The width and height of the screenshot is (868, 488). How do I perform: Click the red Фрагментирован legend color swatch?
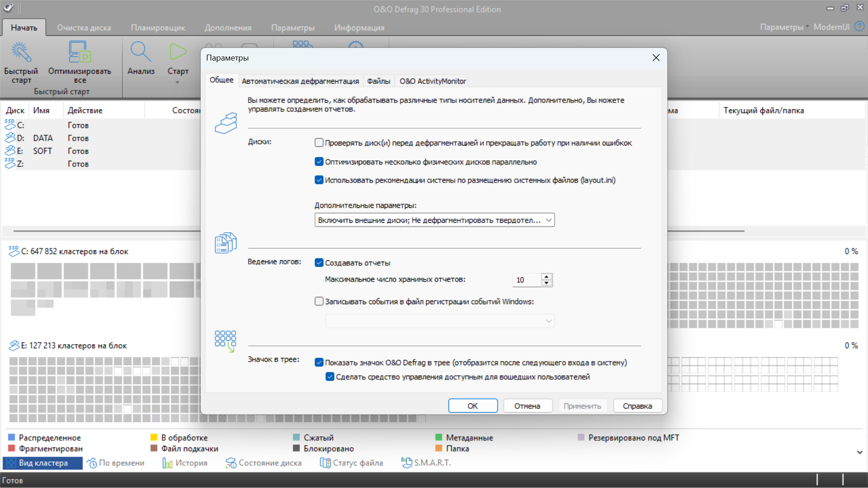pyautogui.click(x=12, y=448)
